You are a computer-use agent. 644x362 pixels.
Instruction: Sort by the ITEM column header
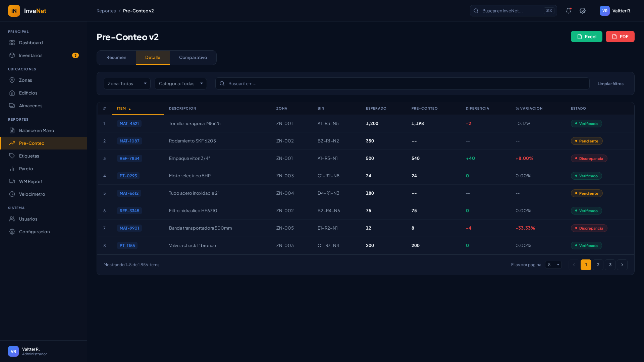(x=121, y=108)
